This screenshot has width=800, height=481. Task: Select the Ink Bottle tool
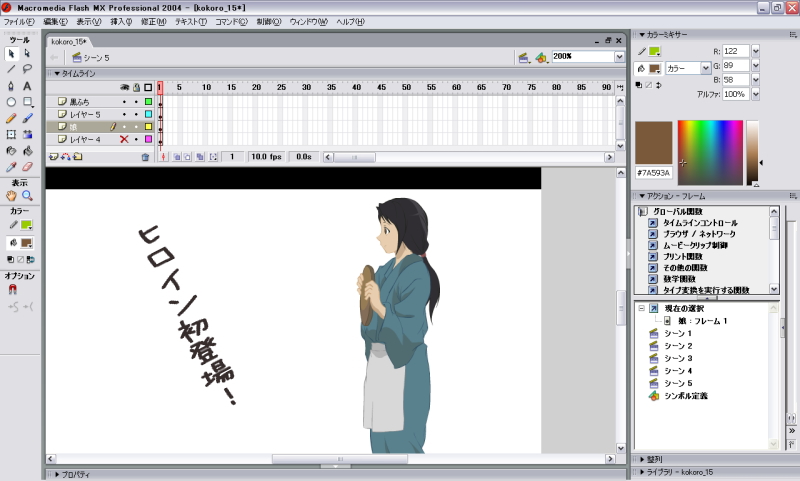click(x=11, y=151)
